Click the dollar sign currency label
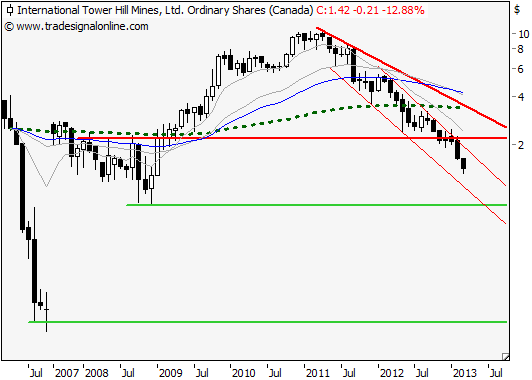532x380 pixels. click(x=517, y=10)
